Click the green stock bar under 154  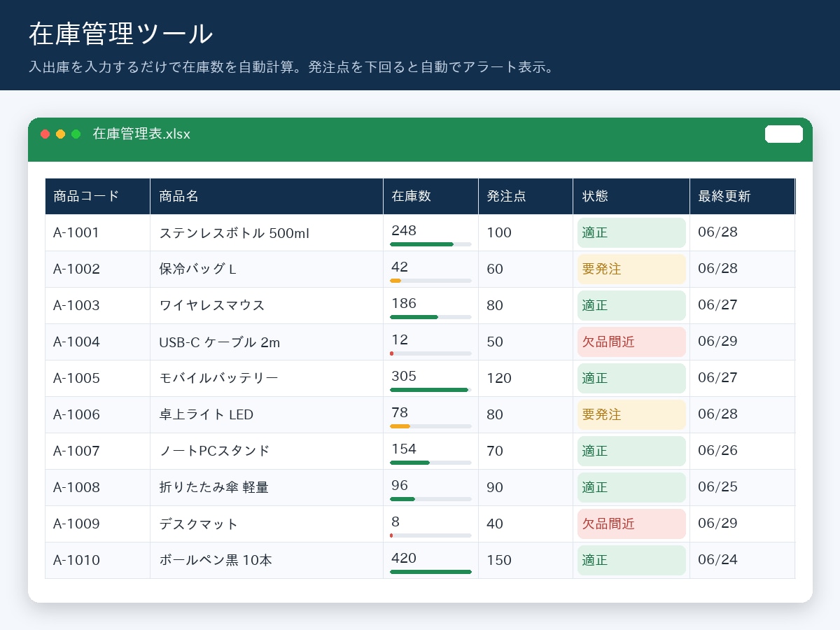coord(409,463)
